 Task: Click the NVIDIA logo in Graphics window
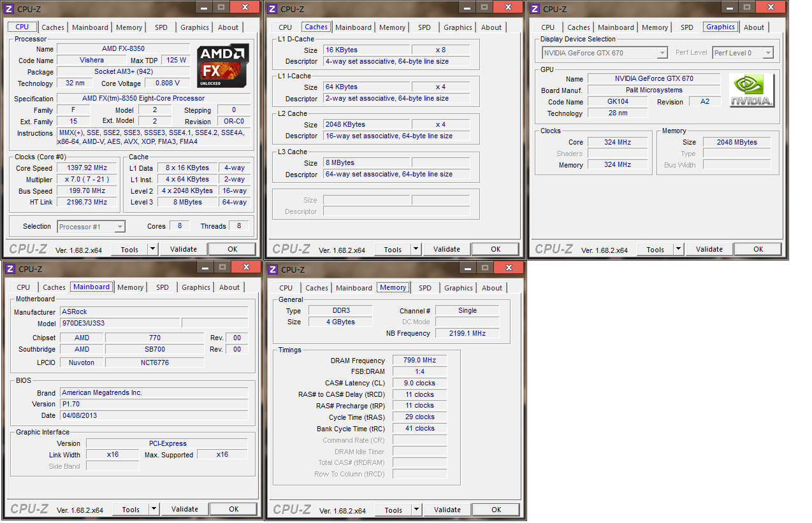point(752,90)
